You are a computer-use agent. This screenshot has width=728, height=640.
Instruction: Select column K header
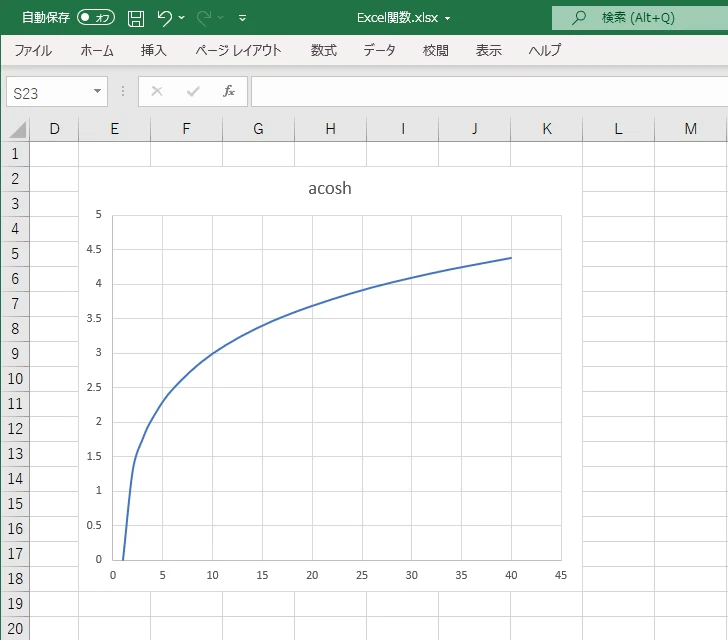pos(546,129)
